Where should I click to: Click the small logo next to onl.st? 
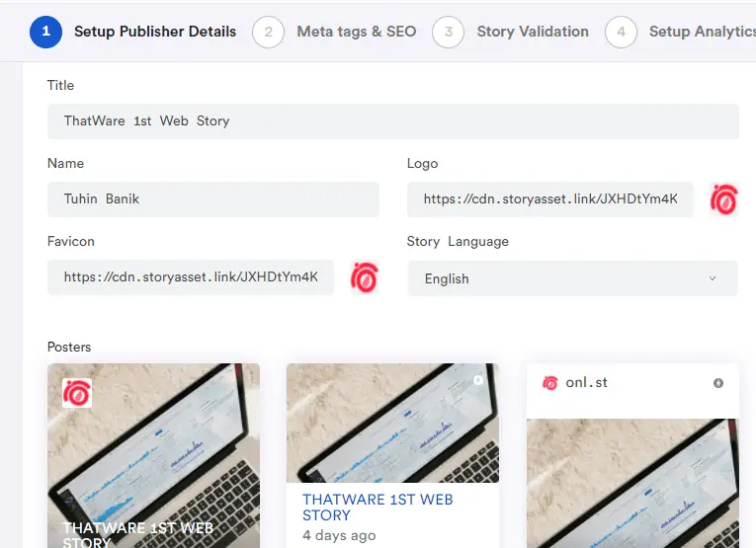tap(550, 383)
